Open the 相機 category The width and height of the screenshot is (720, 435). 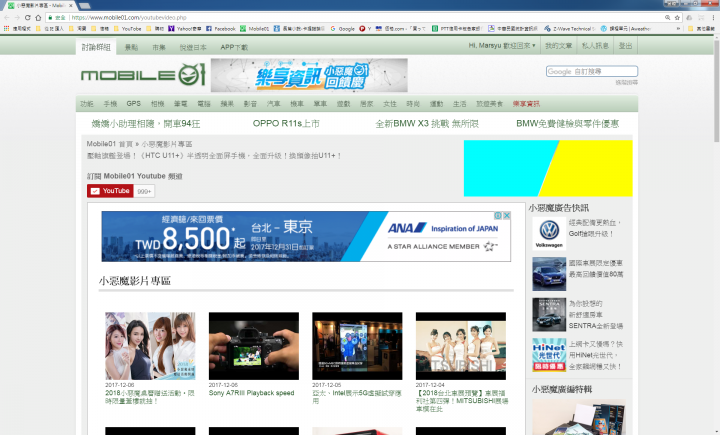[158, 104]
